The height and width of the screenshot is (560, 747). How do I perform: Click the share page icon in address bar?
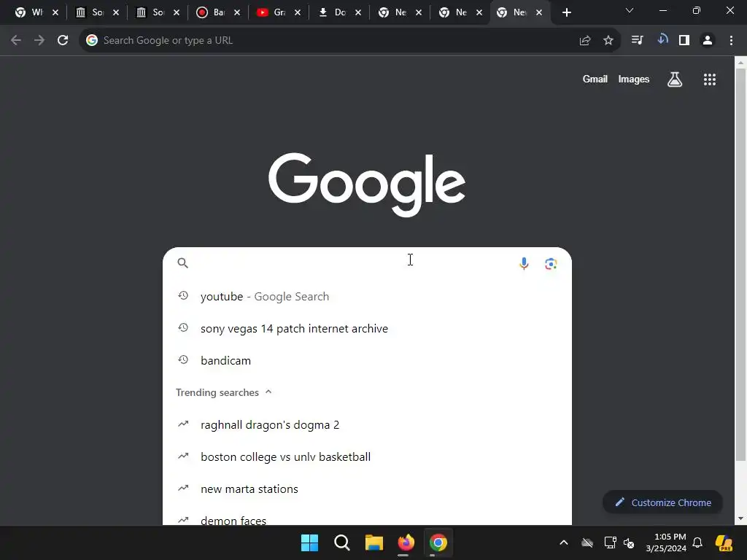(x=585, y=41)
